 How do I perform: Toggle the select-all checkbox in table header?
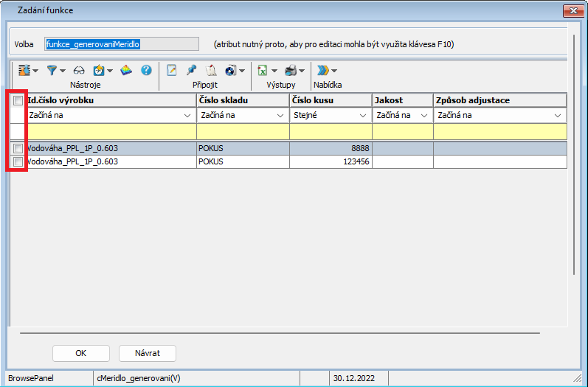tap(18, 100)
